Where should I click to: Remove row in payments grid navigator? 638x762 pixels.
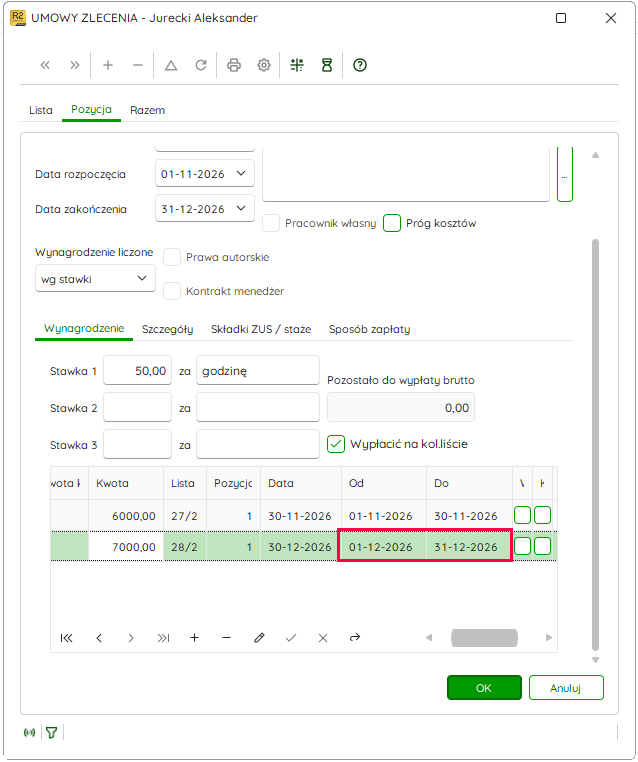(226, 638)
